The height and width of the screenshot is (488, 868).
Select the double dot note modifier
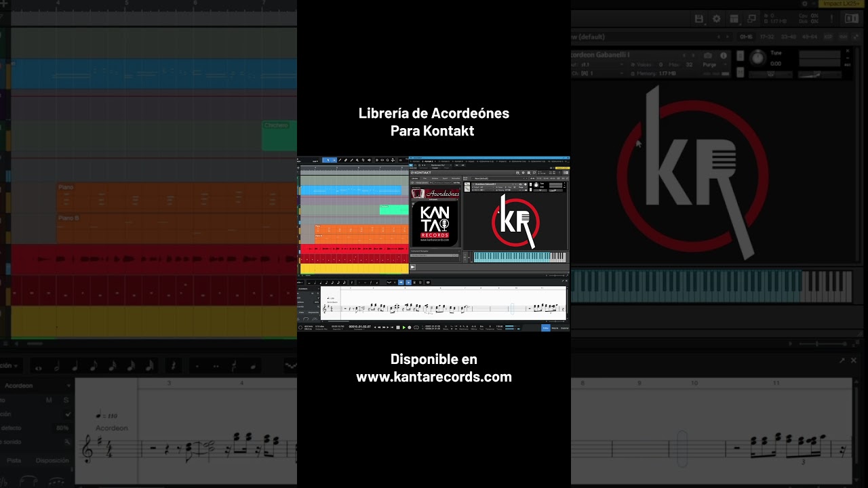tap(216, 366)
